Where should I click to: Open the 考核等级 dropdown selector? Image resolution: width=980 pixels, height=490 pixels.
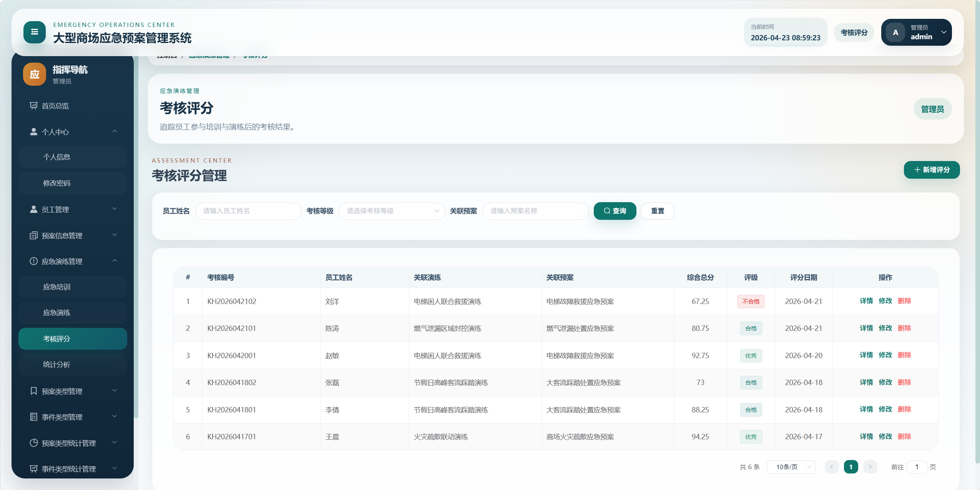click(392, 211)
